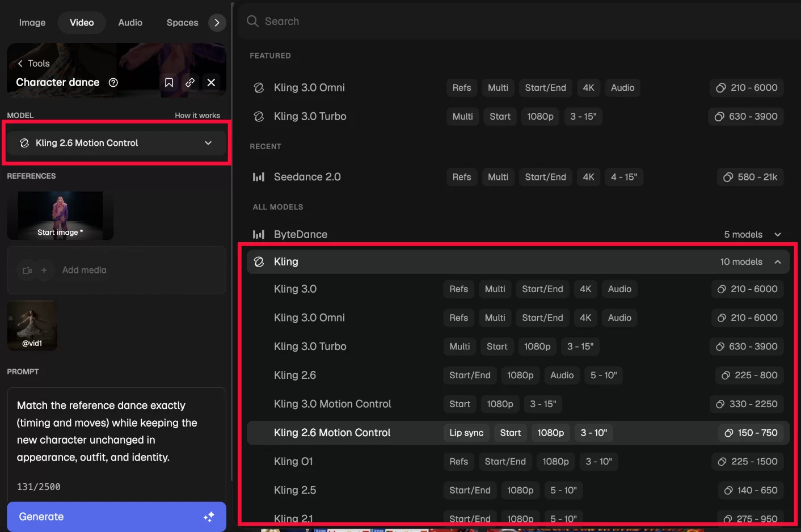Close the Character dance tool

[x=211, y=82]
